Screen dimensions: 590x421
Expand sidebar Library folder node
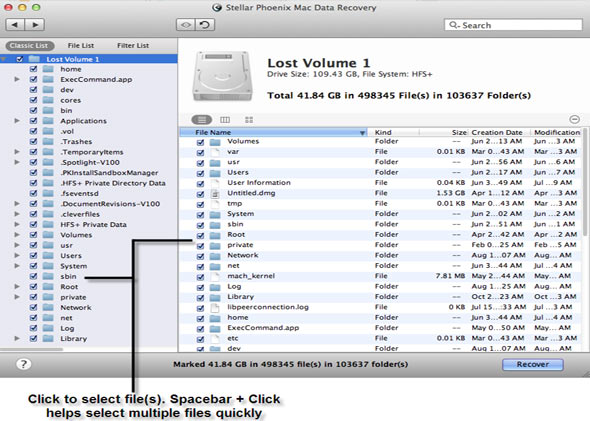point(17,339)
